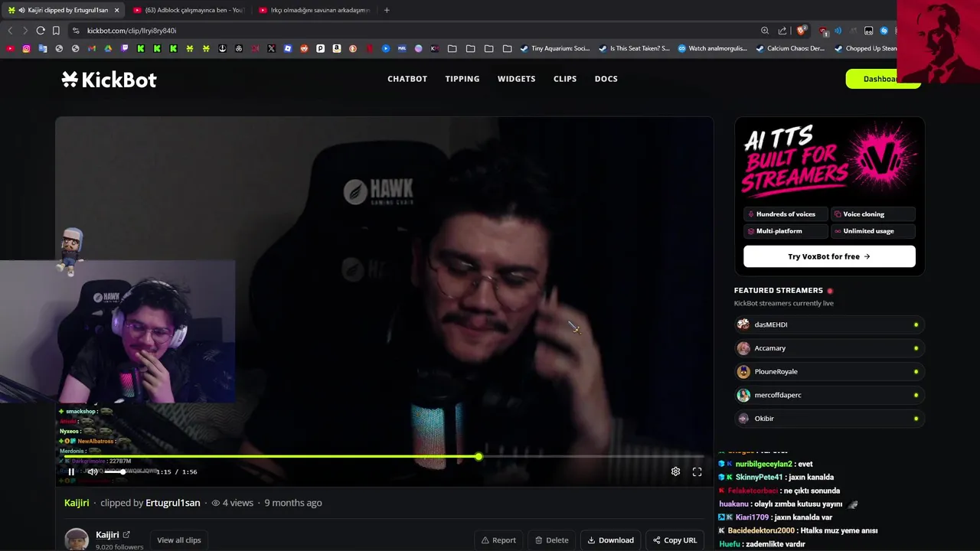Click the ublock extension icon with badge
The width and height of the screenshot is (980, 551).
point(824,31)
